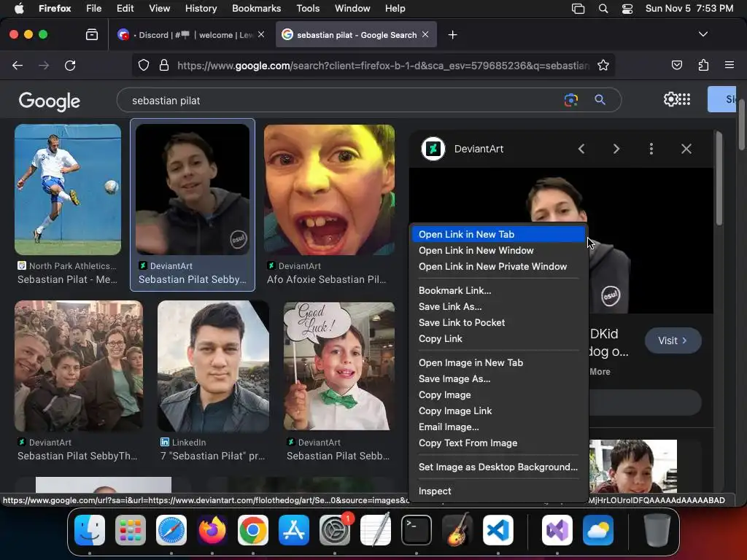Screen dimensions: 747x560
Task: Choose Open Link in New Window
Action: (x=498, y=251)
